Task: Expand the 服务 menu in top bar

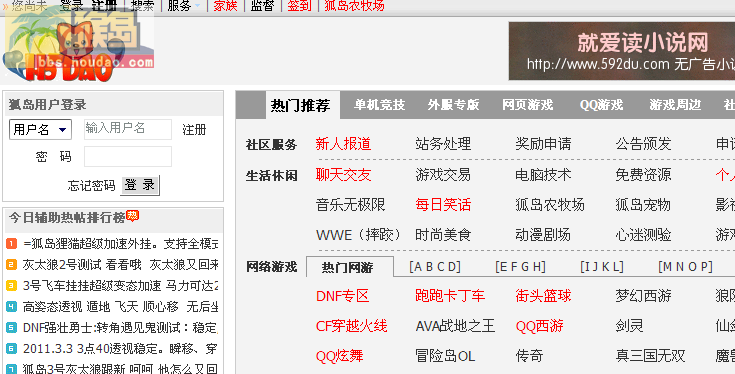Action: (x=184, y=6)
